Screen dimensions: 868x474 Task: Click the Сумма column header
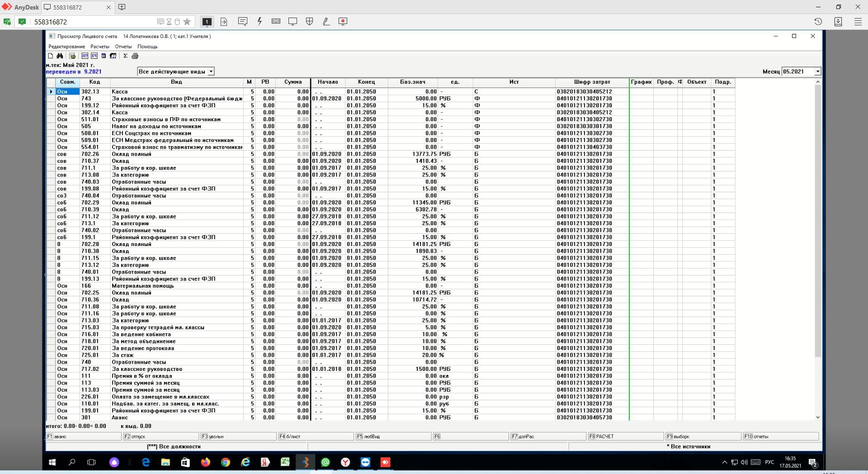[293, 82]
